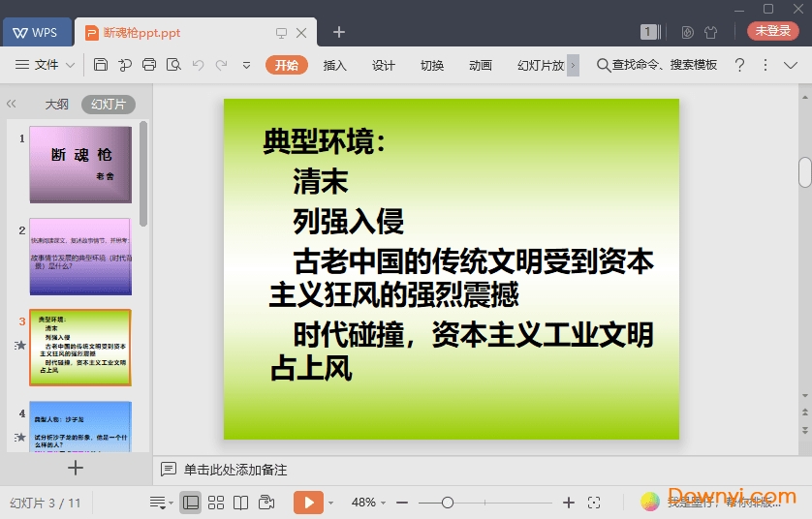The image size is (812, 519).
Task: Switch to Slide Sorter view icon
Action: tap(216, 503)
